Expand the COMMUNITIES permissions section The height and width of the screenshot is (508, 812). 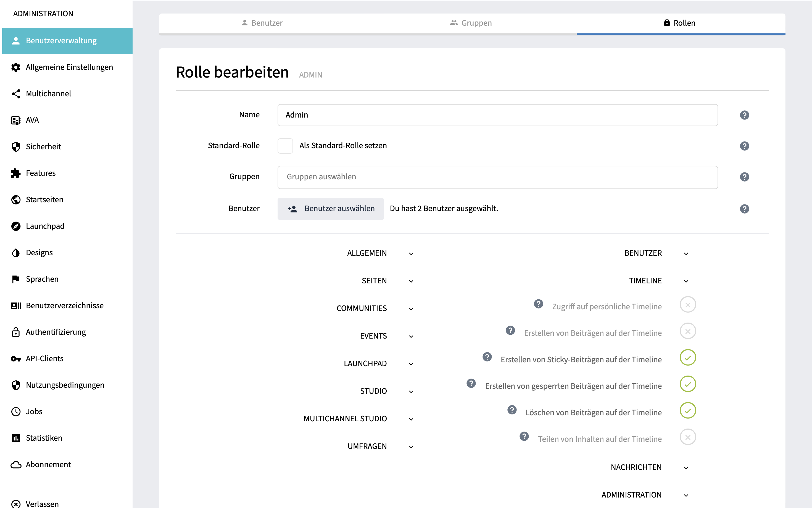[x=411, y=309]
